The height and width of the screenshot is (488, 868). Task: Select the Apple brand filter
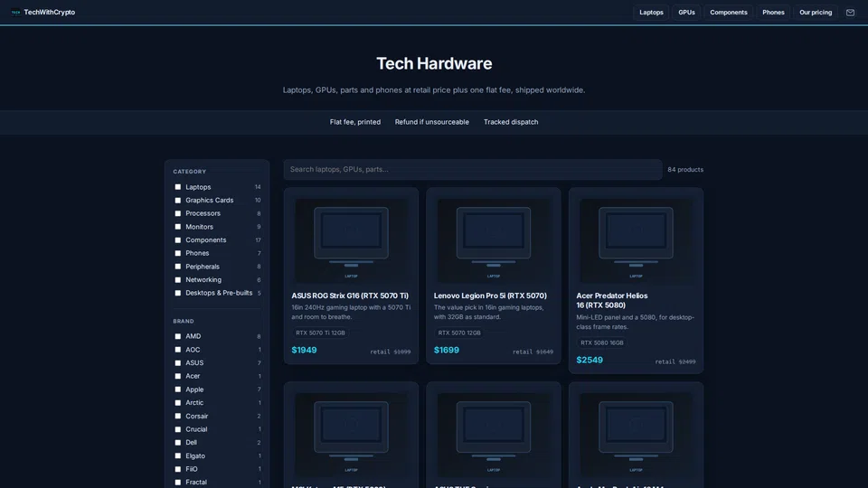click(x=178, y=389)
